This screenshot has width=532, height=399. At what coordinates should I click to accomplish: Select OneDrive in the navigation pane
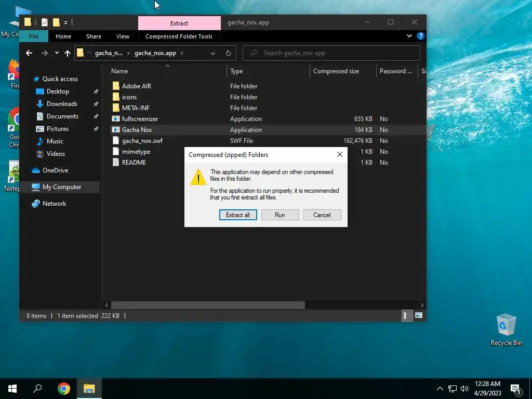55,170
